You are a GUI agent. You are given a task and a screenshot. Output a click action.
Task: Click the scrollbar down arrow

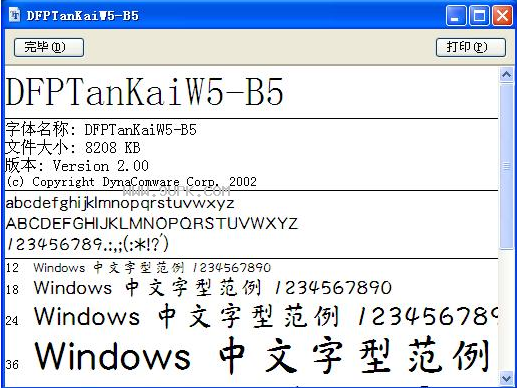506,378
